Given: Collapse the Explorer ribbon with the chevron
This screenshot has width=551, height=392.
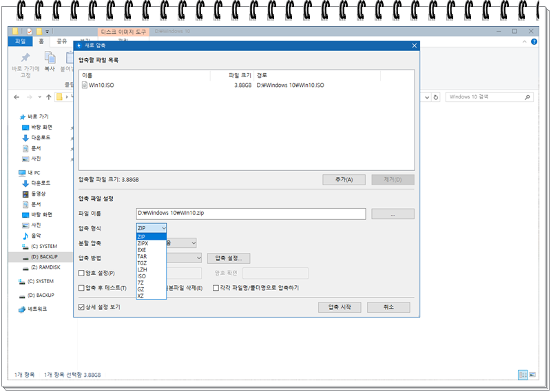Looking at the screenshot, I should (x=524, y=41).
